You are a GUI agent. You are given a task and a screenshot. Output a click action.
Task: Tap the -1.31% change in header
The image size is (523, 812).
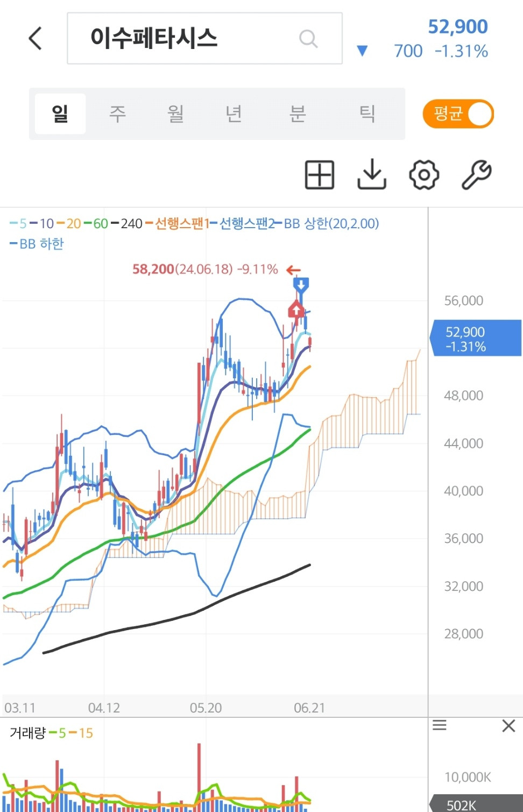pos(461,51)
